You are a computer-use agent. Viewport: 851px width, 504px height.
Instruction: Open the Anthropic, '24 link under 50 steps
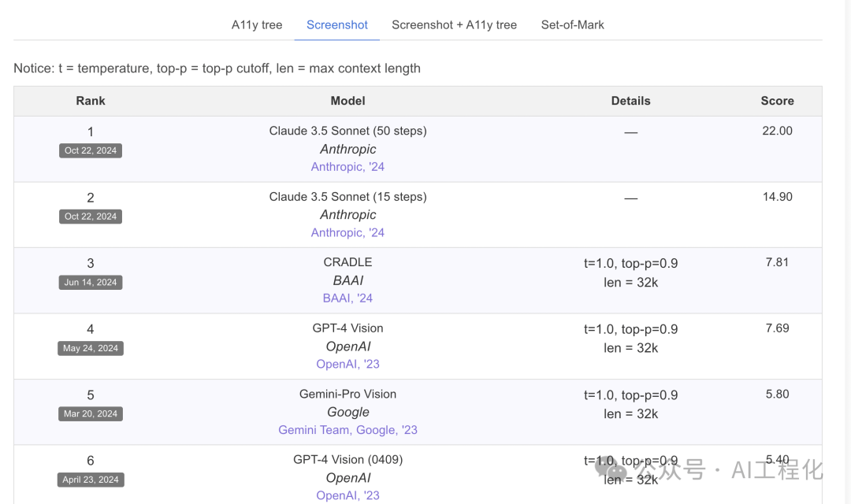(348, 166)
